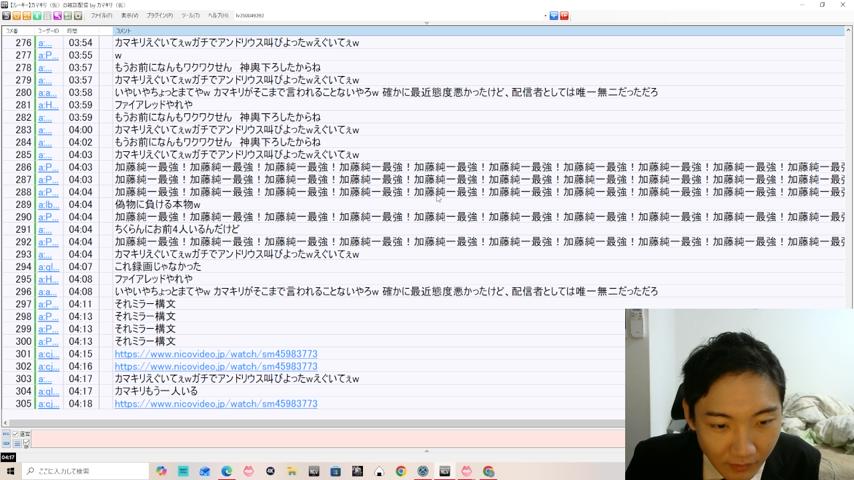Click the webcam overlay thumbnail
Image resolution: width=854 pixels, height=480 pixels.
(740, 394)
